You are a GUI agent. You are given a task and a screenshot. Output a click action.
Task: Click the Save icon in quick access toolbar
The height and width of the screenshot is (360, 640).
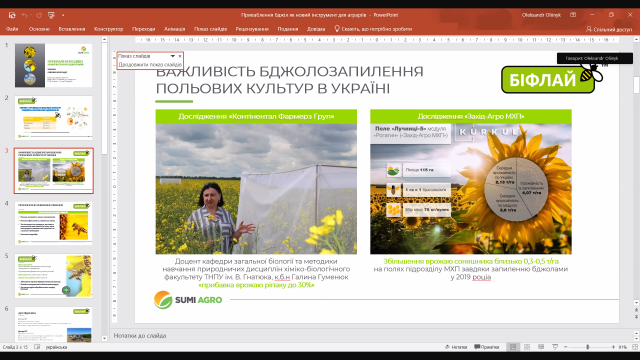click(12, 15)
